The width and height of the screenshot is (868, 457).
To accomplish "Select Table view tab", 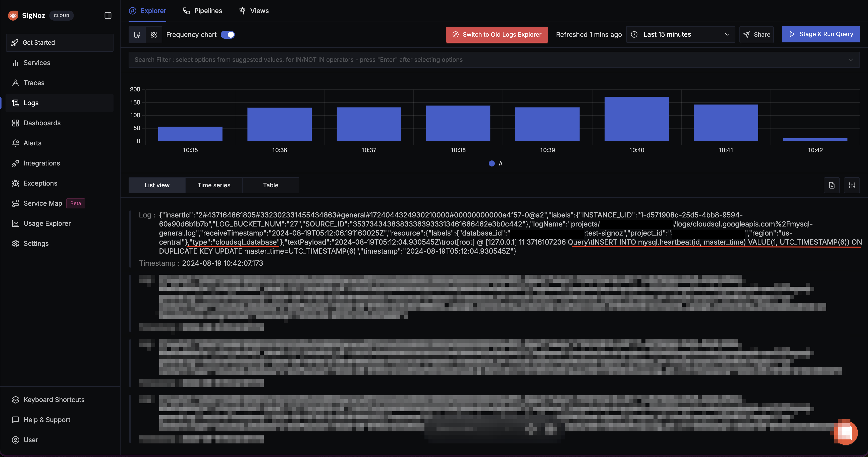I will click(270, 185).
